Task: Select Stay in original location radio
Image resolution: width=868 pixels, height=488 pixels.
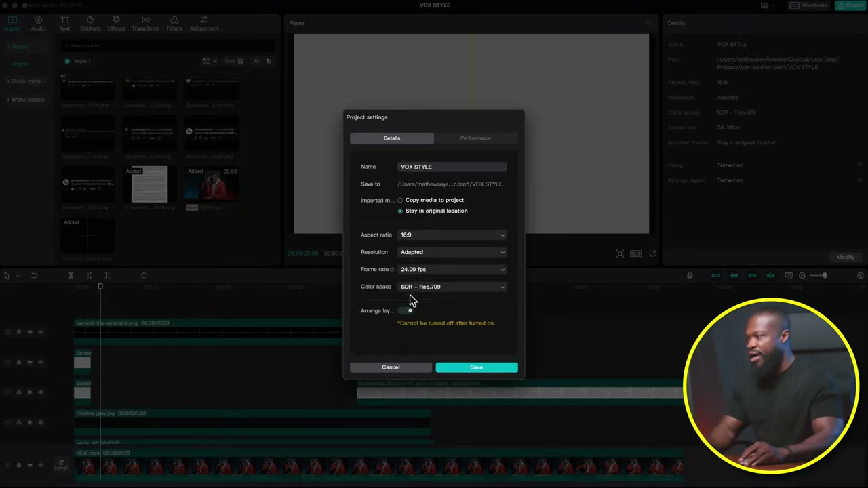Action: click(x=400, y=211)
